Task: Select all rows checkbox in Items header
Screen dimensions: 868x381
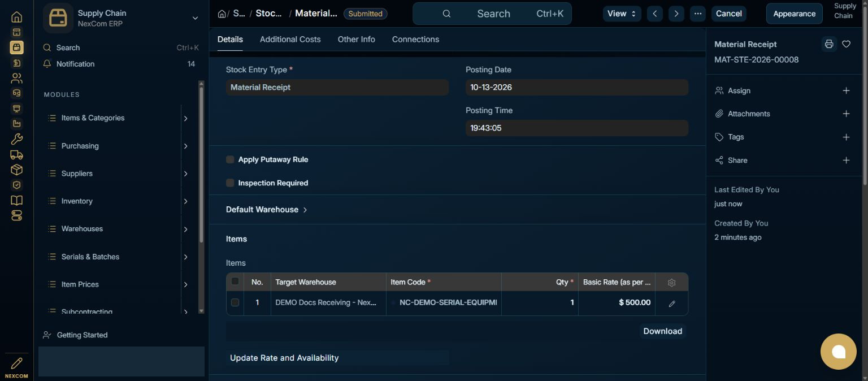Action: pyautogui.click(x=235, y=281)
